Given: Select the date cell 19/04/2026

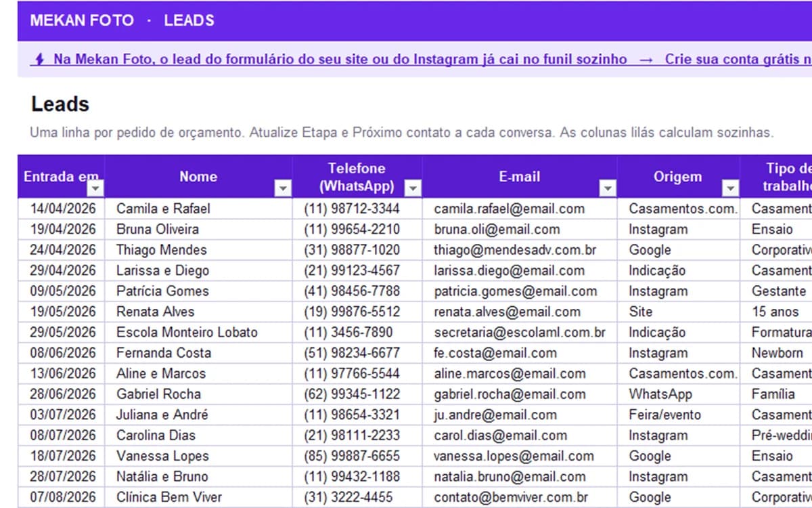Looking at the screenshot, I should [x=62, y=229].
